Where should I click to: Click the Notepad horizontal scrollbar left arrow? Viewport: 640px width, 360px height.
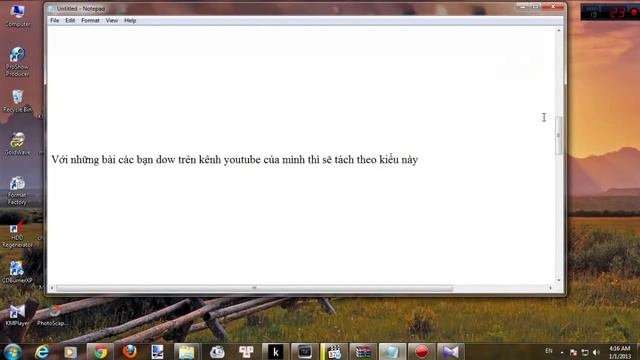52,288
